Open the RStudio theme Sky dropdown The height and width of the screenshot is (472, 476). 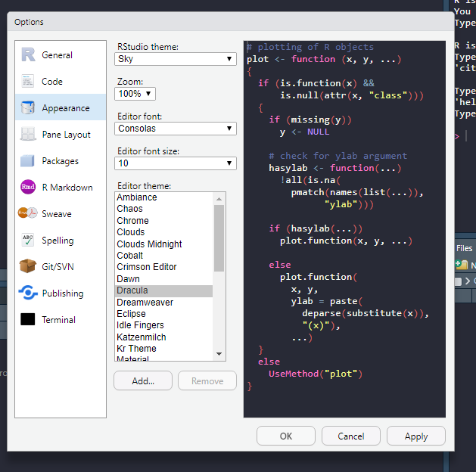coord(176,59)
